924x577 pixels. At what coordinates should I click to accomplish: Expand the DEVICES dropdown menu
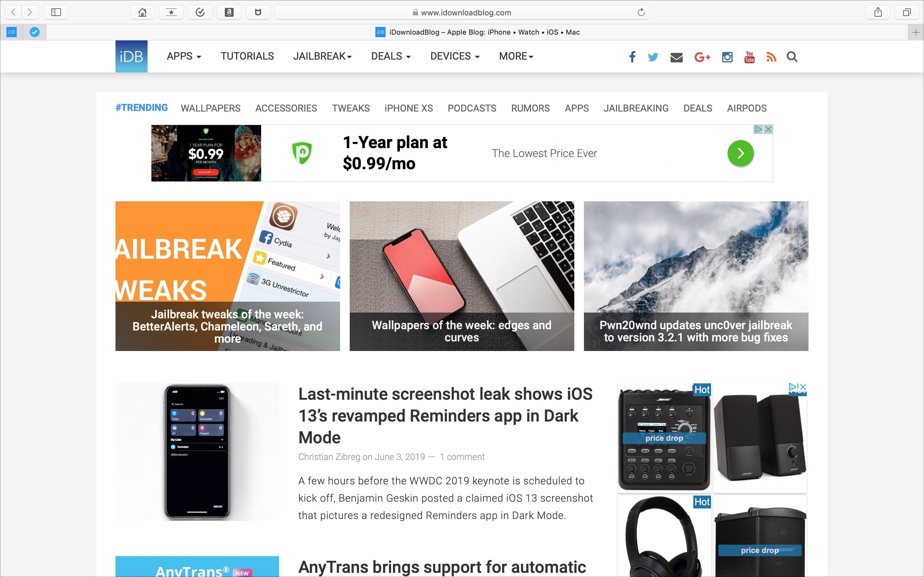(454, 56)
